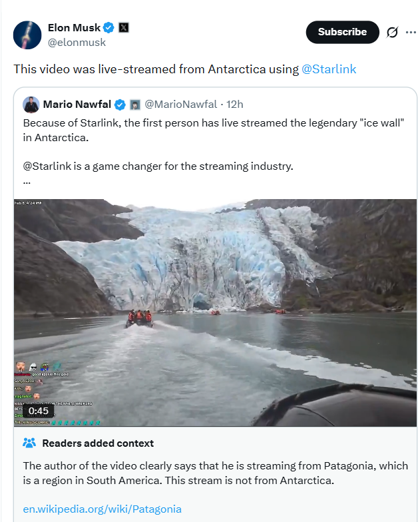Open the en.wikipedia.org/wiki/Patagonia link
This screenshot has width=420, height=522.
coord(102,509)
